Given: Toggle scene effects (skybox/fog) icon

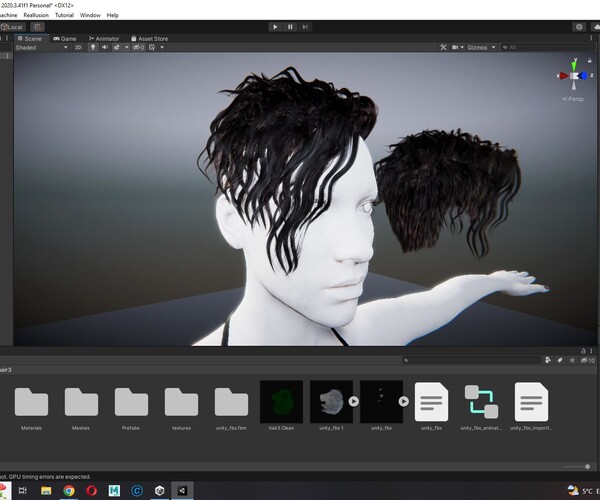Looking at the screenshot, I should (x=117, y=47).
